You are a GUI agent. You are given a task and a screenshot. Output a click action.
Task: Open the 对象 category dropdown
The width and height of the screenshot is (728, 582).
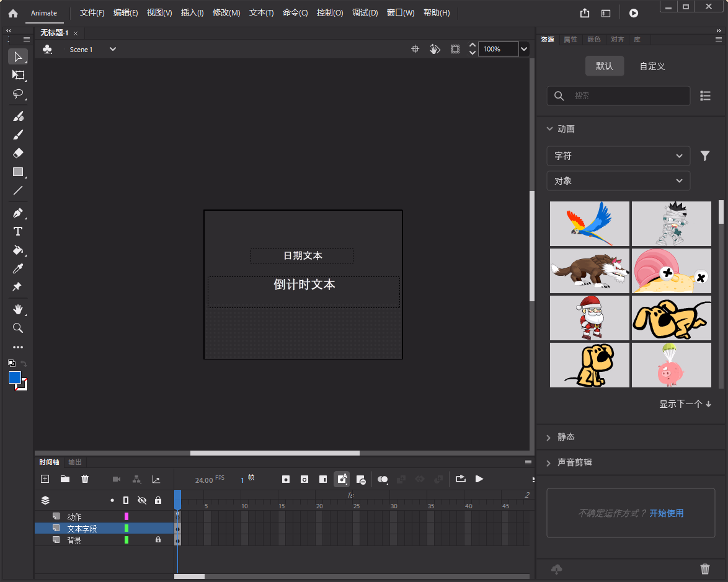point(618,181)
